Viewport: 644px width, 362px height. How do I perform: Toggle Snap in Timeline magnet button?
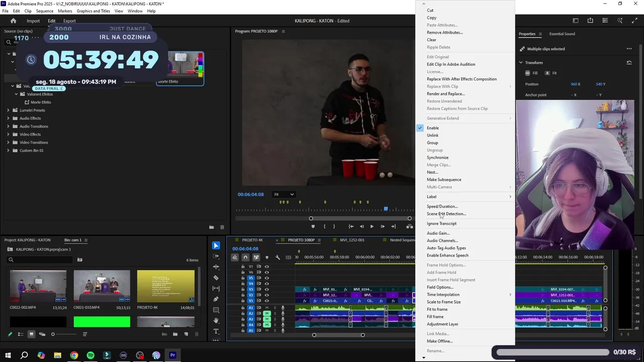coord(245,257)
